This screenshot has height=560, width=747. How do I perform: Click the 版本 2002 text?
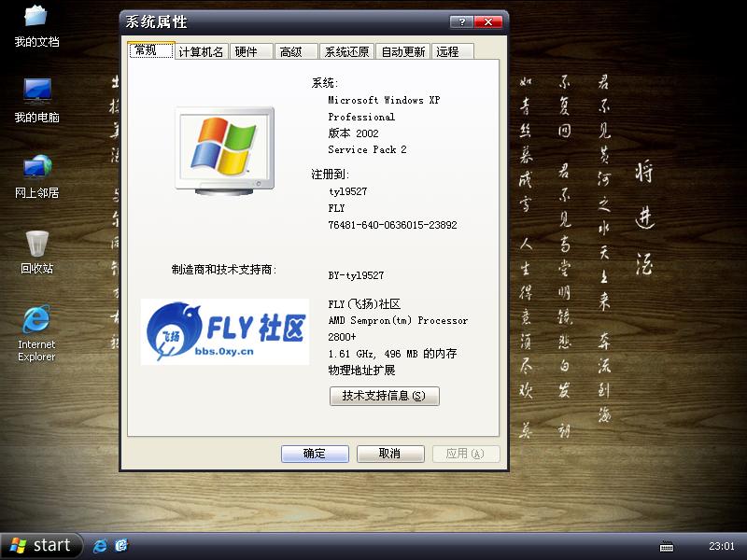[x=354, y=133]
